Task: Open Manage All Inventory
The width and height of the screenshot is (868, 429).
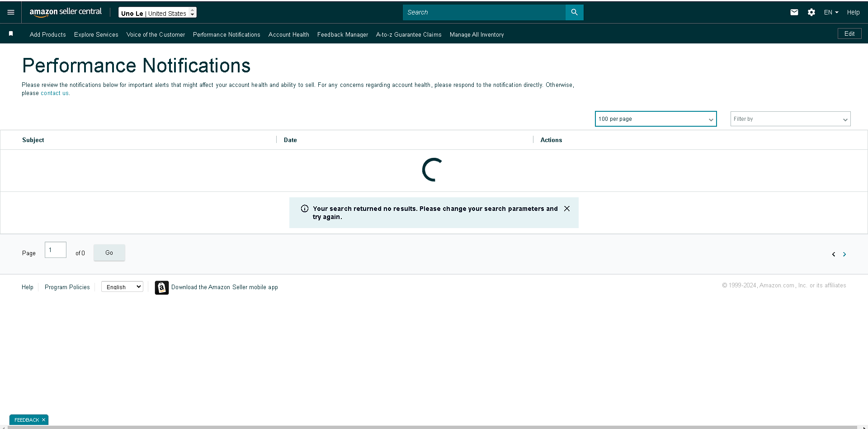Action: click(476, 34)
